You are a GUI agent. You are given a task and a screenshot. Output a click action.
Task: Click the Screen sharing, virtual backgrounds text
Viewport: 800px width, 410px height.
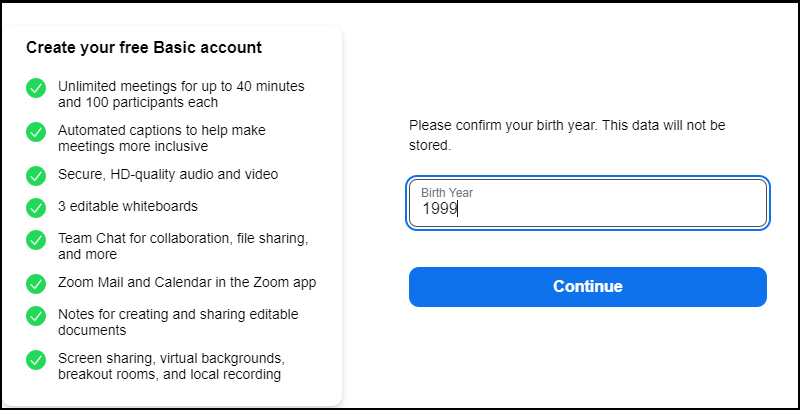pos(171,366)
